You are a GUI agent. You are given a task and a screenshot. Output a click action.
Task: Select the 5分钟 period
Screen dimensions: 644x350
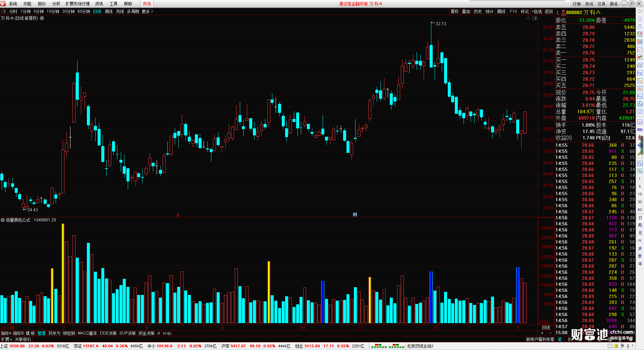(x=39, y=11)
